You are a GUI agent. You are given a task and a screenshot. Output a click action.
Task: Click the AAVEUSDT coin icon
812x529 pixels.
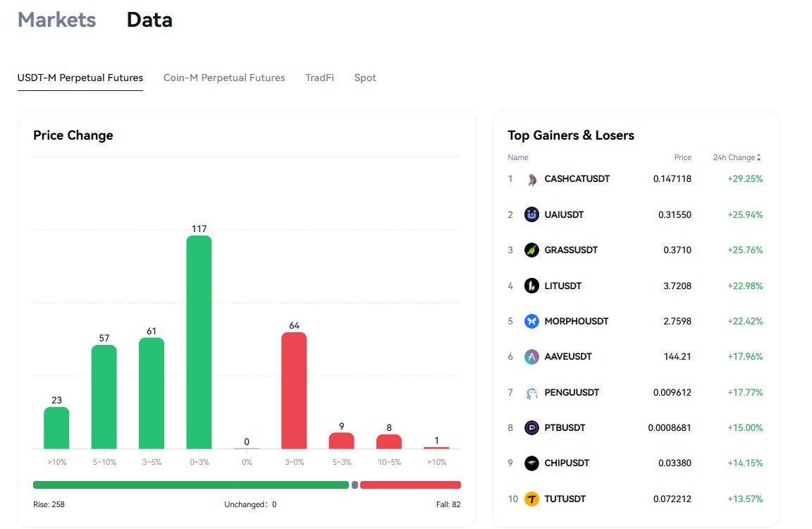pyautogui.click(x=531, y=356)
